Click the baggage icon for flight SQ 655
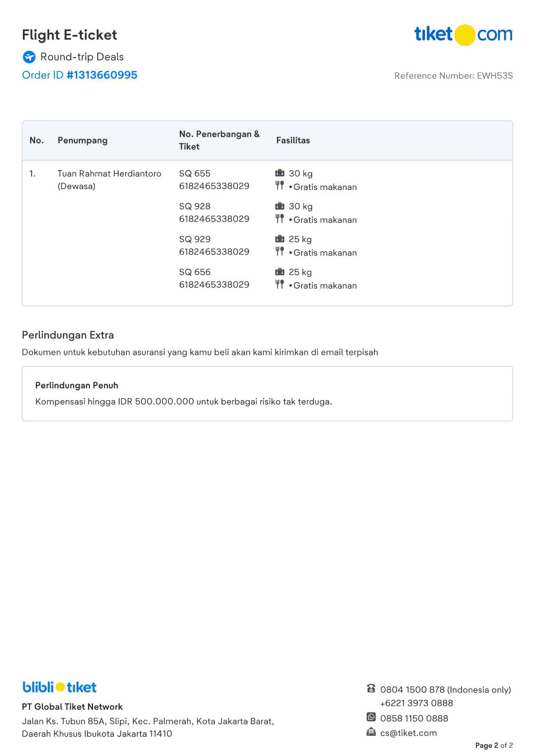535x756 pixels. (x=280, y=173)
